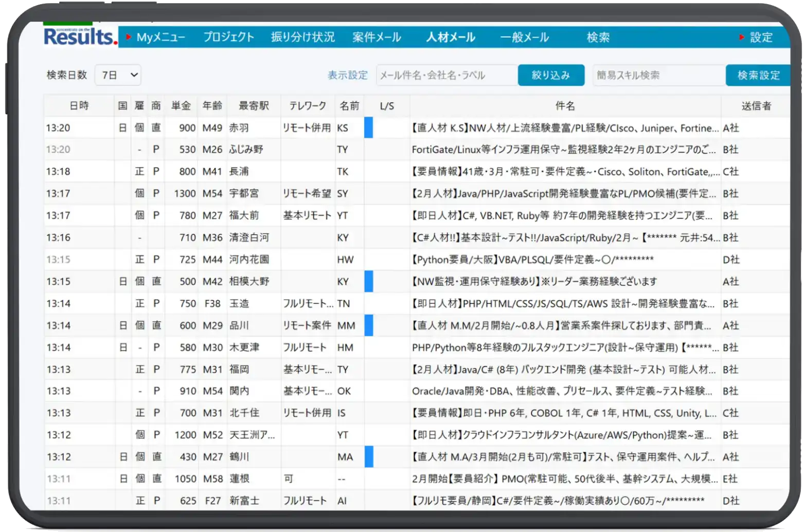
Task: Sort by clicking the 単金 column header
Action: coord(181,106)
